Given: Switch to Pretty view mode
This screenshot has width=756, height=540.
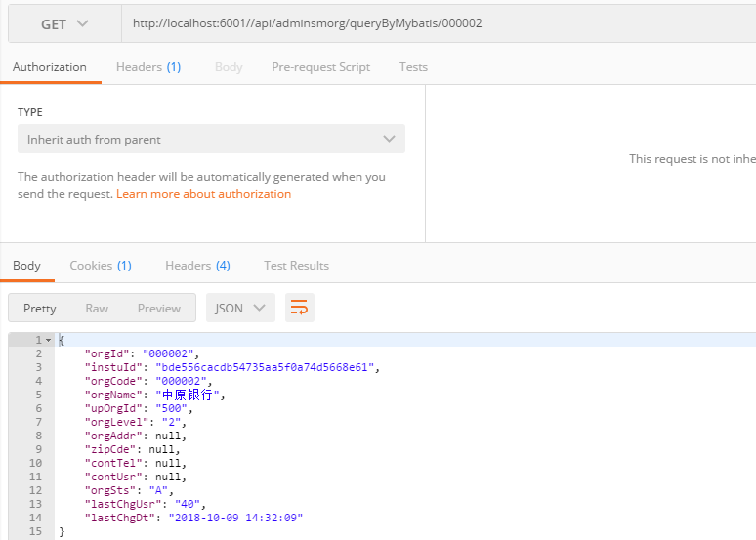Looking at the screenshot, I should [x=40, y=308].
